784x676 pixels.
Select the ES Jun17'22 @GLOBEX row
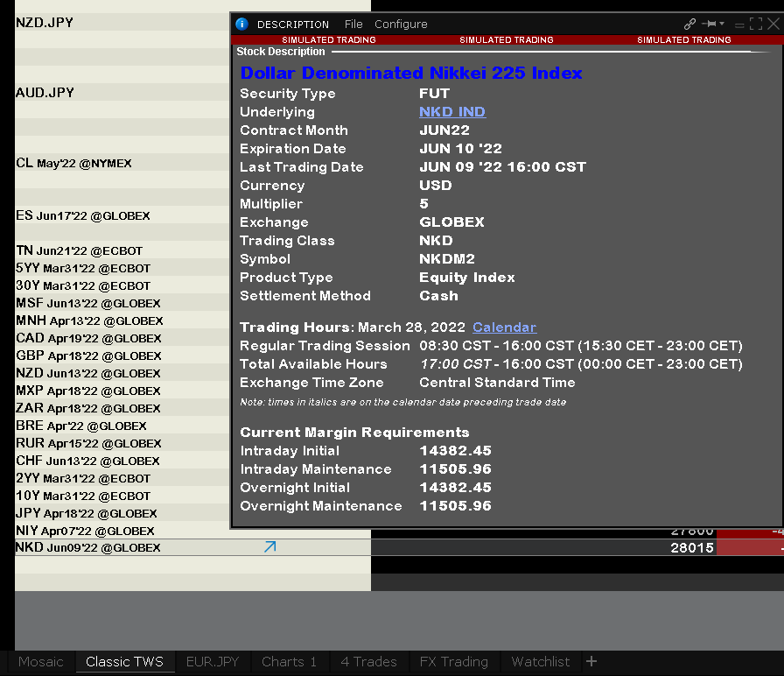pyautogui.click(x=79, y=215)
